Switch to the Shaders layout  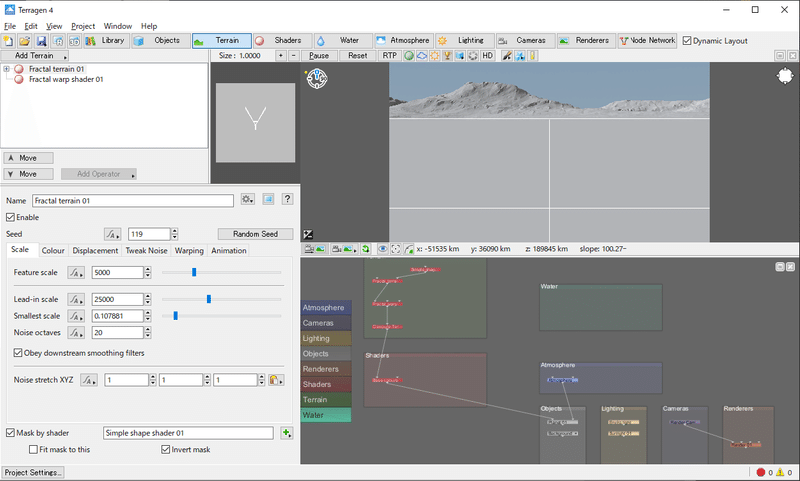point(281,41)
